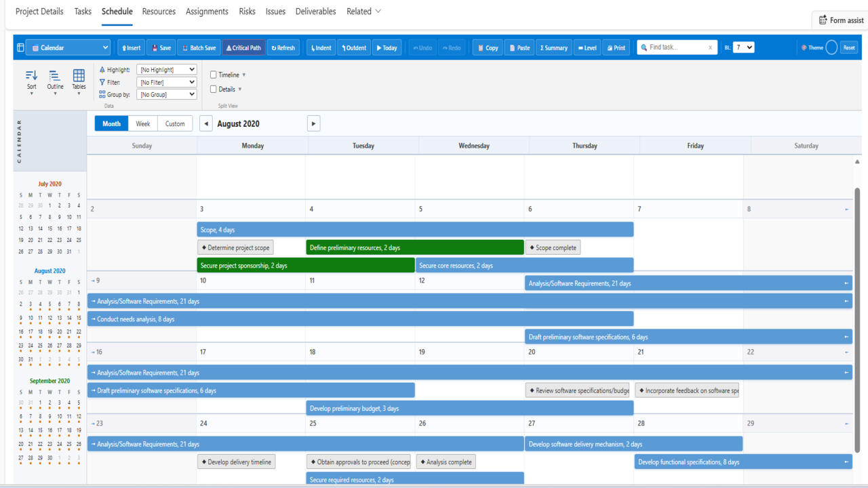The height and width of the screenshot is (488, 868).
Task: Click September 2020 mini calendar heading
Action: (50, 381)
